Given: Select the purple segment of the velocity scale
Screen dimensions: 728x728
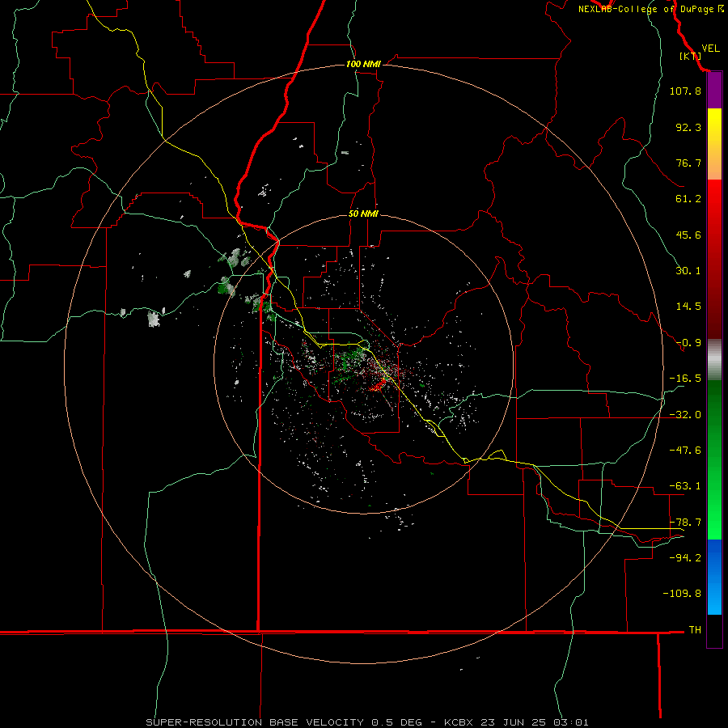Looking at the screenshot, I should 714,90.
